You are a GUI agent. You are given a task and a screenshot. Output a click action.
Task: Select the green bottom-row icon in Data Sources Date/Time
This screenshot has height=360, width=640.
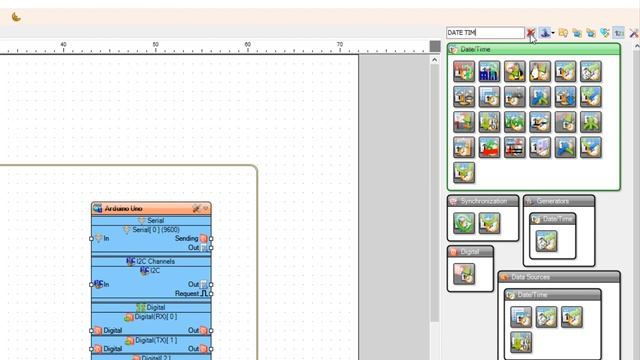(x=521, y=342)
